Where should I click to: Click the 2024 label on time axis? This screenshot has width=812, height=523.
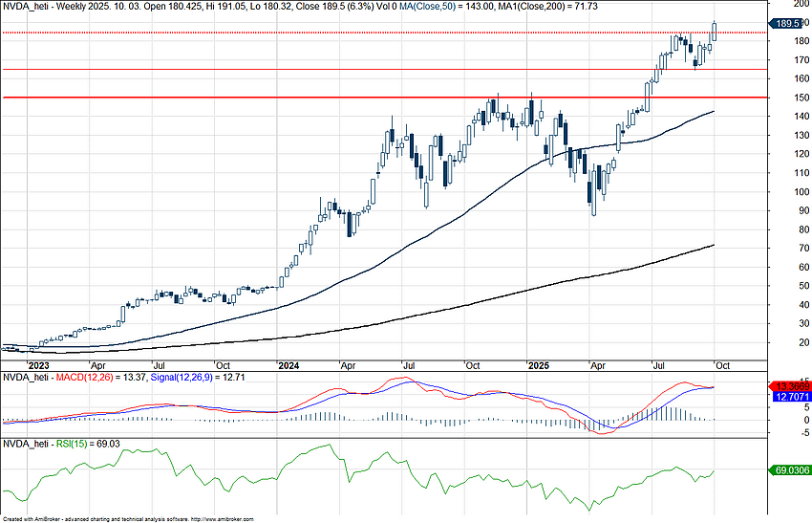click(x=288, y=365)
